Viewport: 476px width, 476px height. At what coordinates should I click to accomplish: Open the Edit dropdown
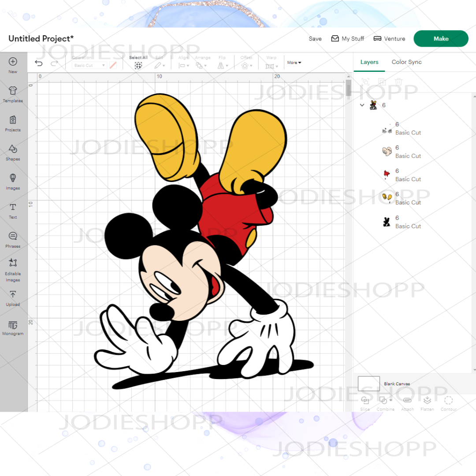pos(160,65)
